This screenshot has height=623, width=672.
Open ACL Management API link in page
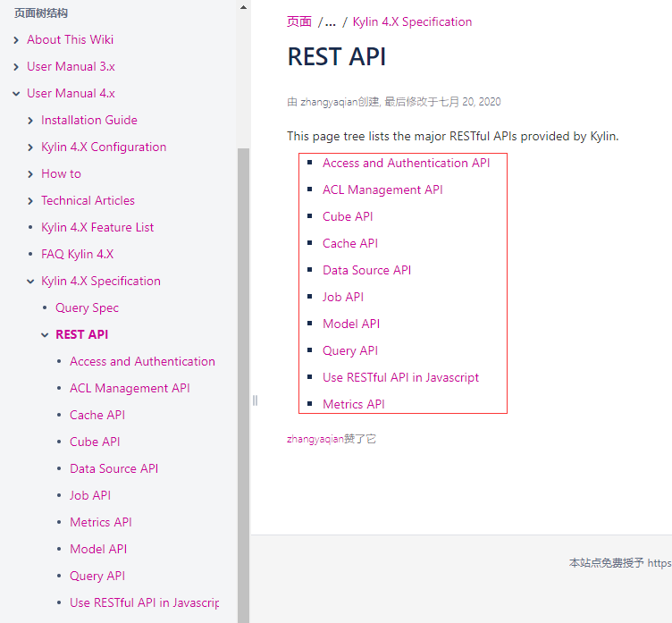(x=382, y=189)
